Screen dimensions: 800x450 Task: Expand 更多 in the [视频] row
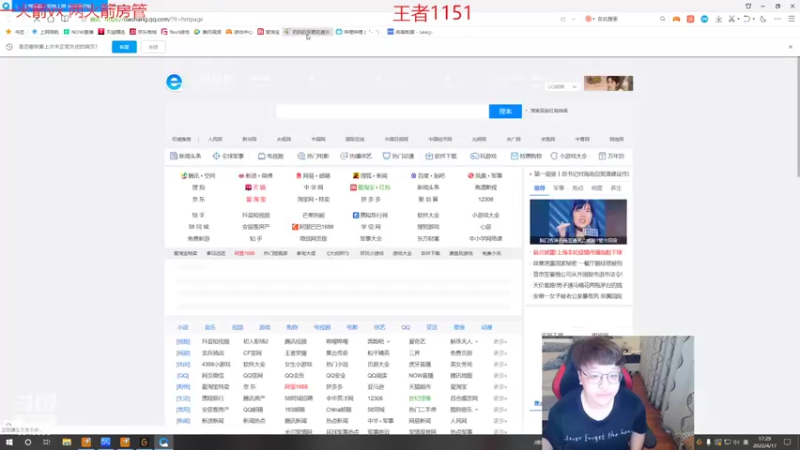[500, 341]
